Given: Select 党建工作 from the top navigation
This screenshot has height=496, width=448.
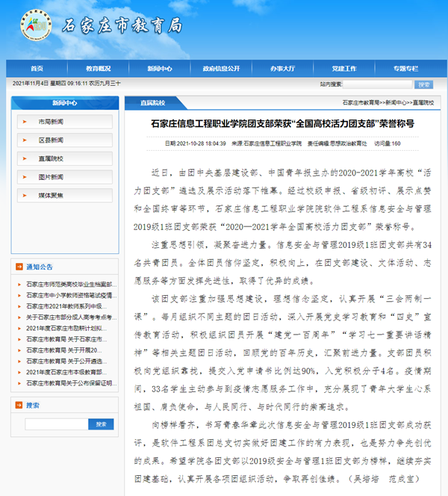Looking at the screenshot, I should [x=345, y=68].
